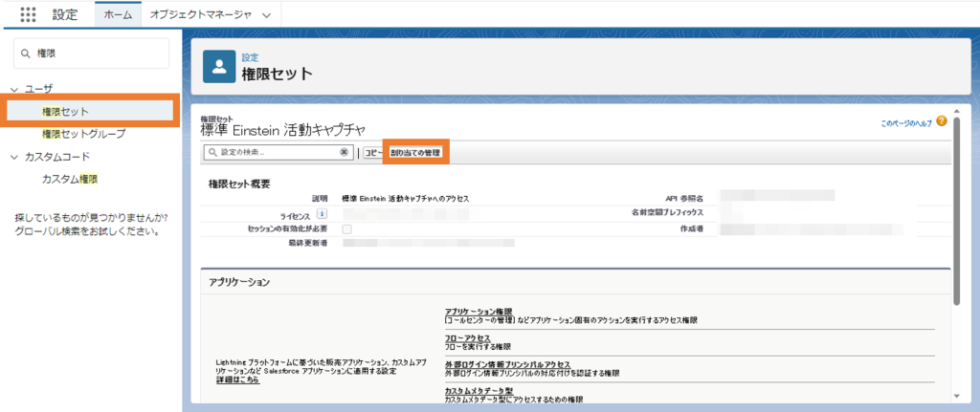980x412 pixels.
Task: Click the 標準 Einstein 活動キャプチャ title
Action: [x=282, y=130]
